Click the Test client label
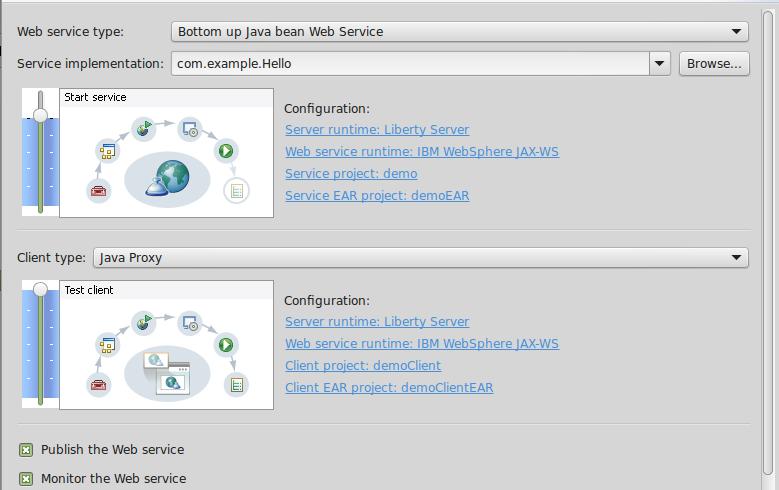Viewport: 779px width, 490px height. 89,290
